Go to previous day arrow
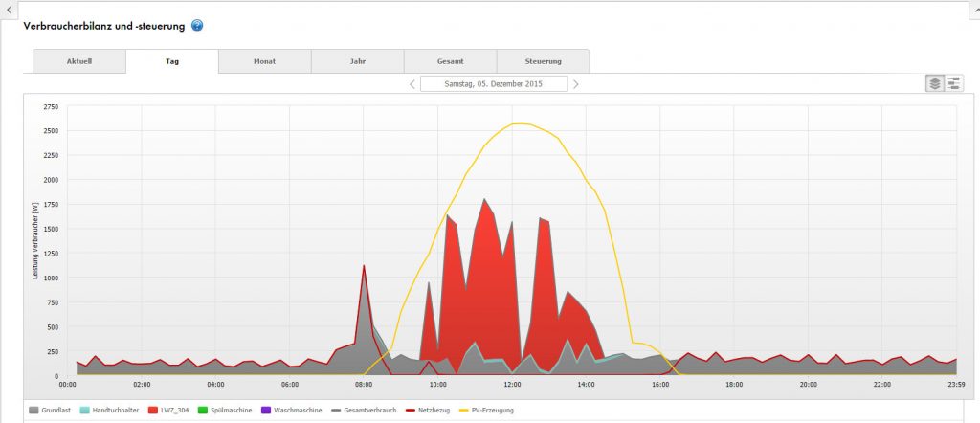Image resolution: width=980 pixels, height=423 pixels. click(412, 84)
